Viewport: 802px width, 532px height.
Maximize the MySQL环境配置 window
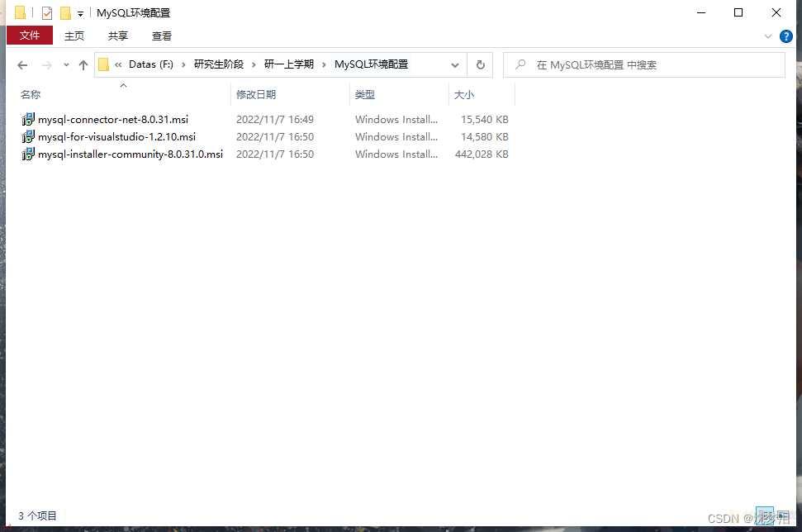click(x=738, y=12)
